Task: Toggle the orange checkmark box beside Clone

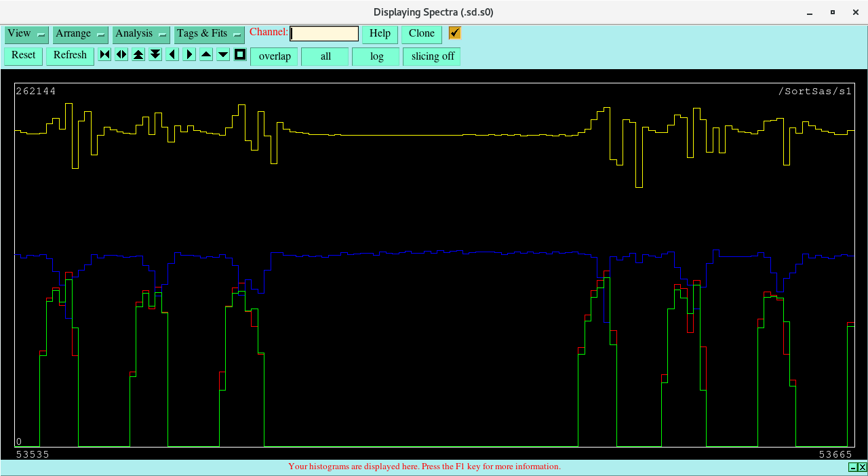Action: click(454, 33)
